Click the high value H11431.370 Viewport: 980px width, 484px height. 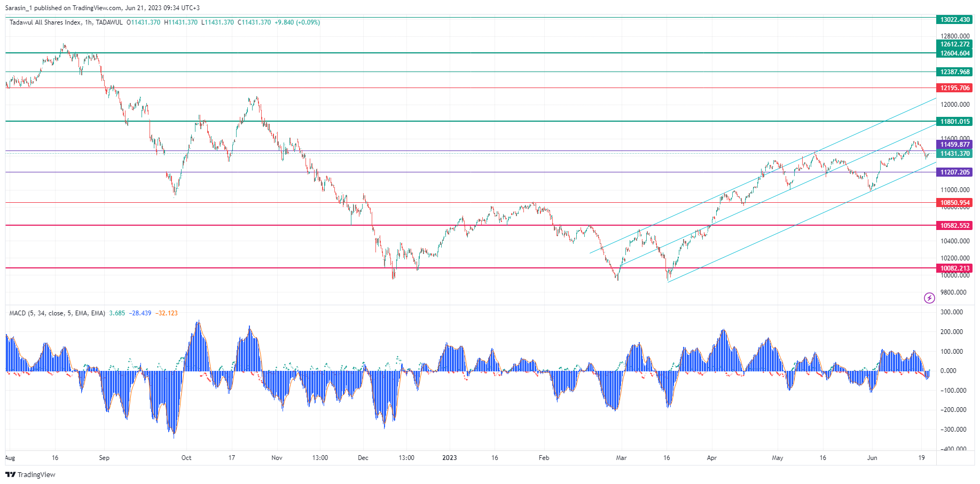coord(181,22)
